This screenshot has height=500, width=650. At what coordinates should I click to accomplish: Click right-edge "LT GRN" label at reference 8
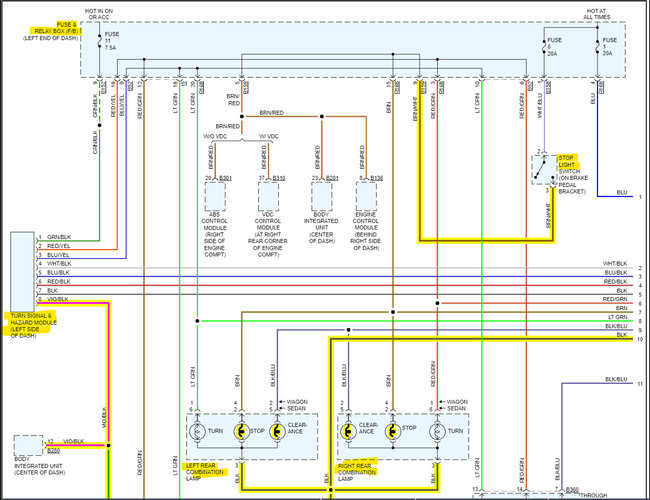618,317
